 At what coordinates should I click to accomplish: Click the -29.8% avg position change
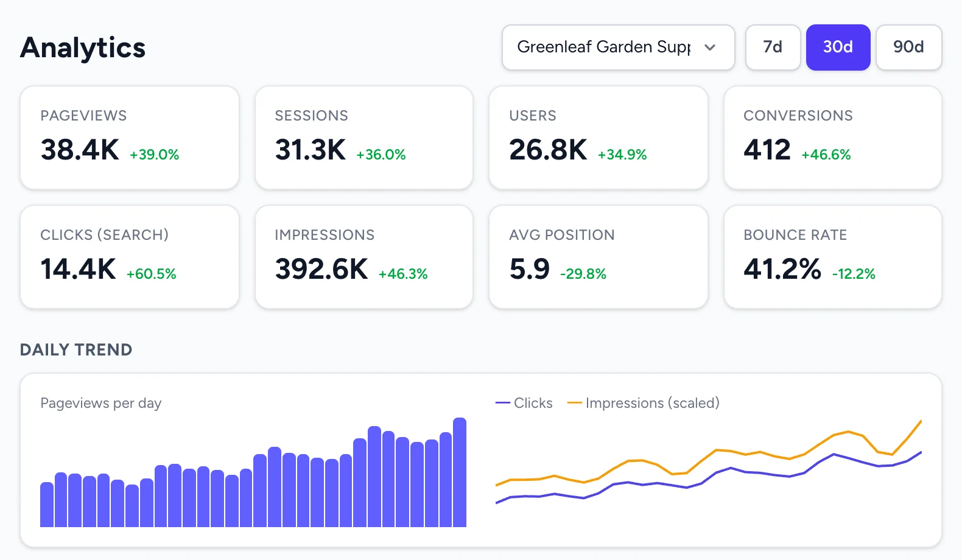click(583, 274)
